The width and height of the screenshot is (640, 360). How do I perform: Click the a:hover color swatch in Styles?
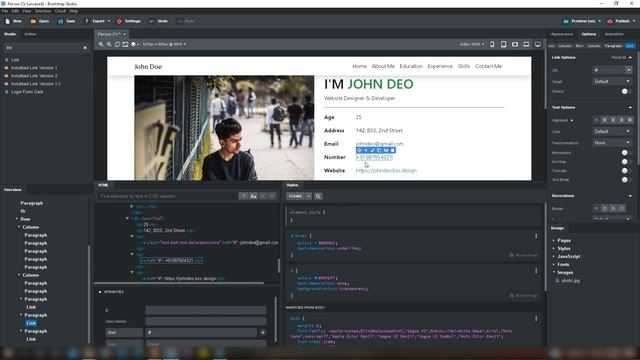pos(316,243)
